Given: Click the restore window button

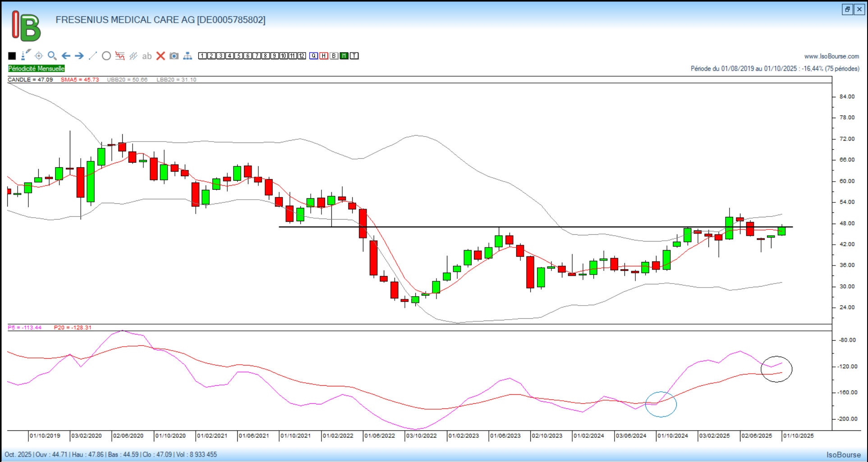Looking at the screenshot, I should point(847,9).
